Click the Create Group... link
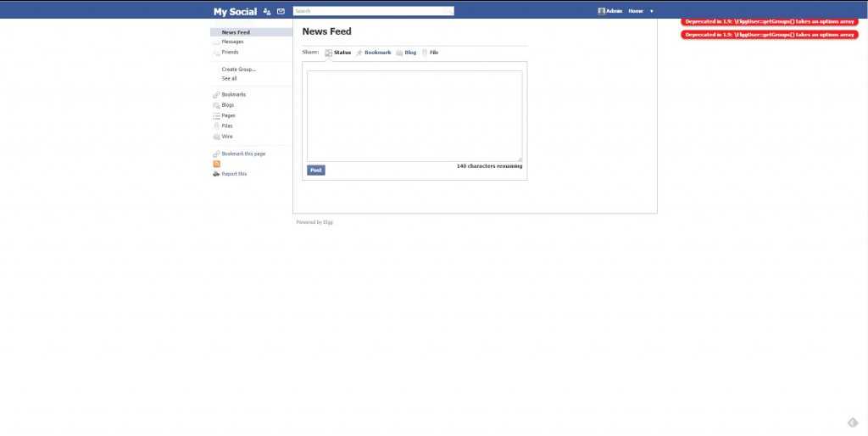This screenshot has width=868, height=436. (x=238, y=70)
